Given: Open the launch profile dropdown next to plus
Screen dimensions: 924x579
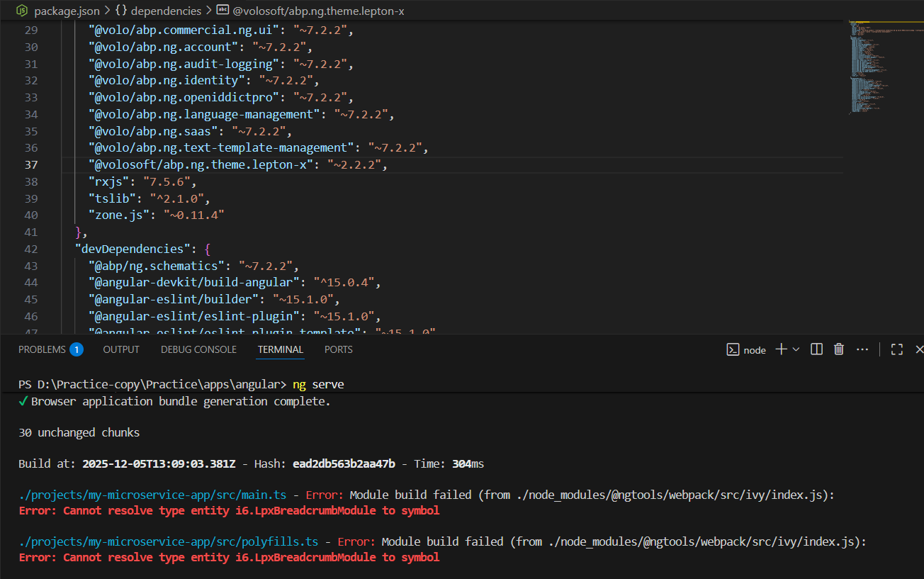Looking at the screenshot, I should 796,349.
